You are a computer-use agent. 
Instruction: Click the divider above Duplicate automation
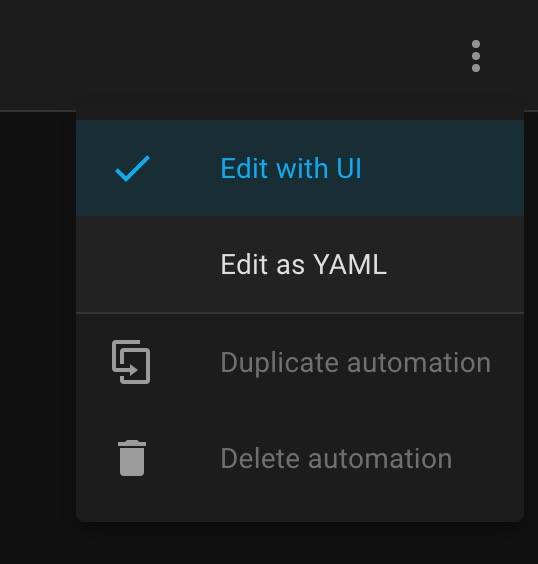300,313
